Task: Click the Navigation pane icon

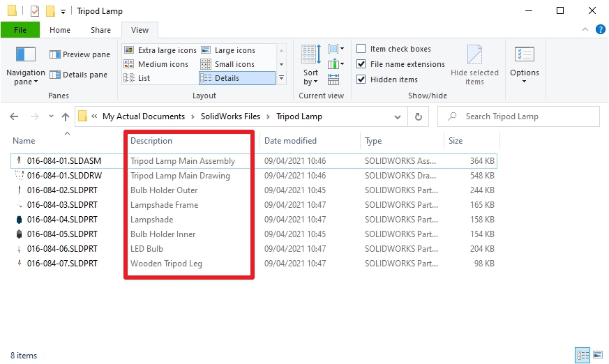Action: click(x=25, y=55)
